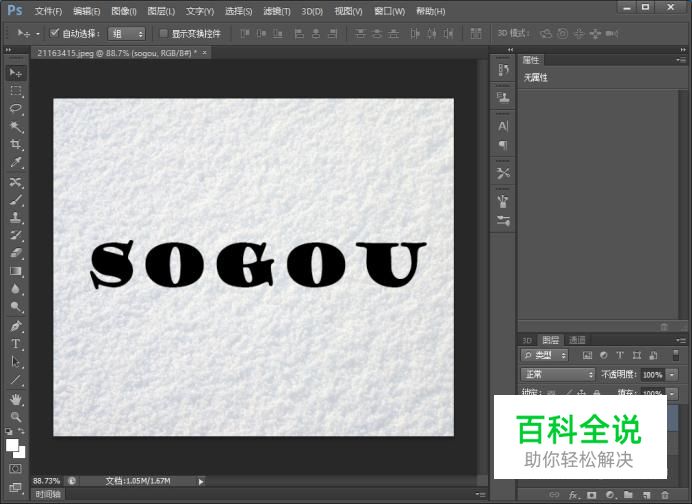Open the 不透明度 opacity slider arrow
Screen dimensions: 692x504
[x=672, y=375]
